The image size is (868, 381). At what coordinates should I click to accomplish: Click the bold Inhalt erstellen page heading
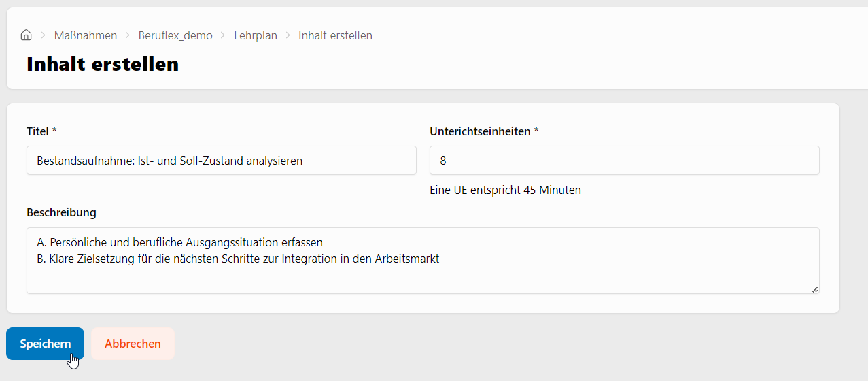[103, 64]
